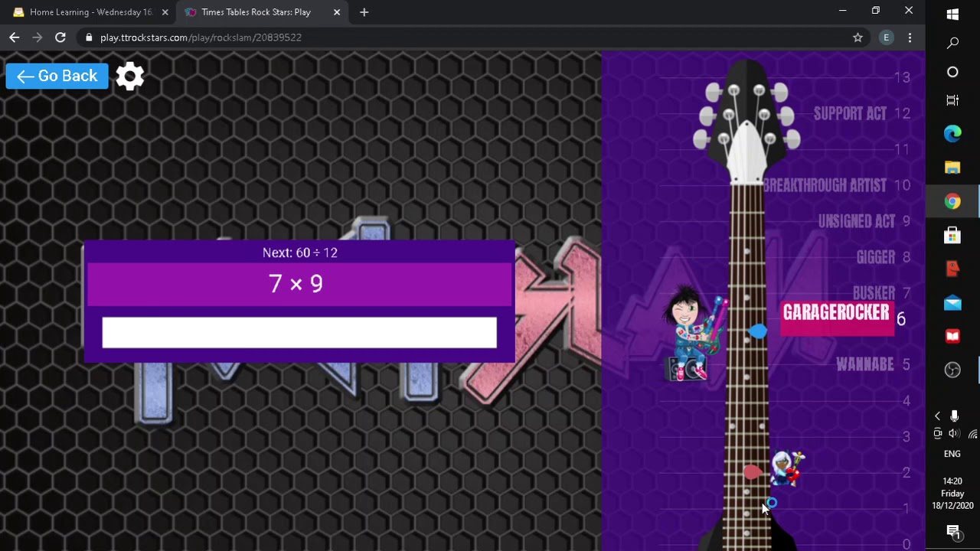
Task: Open File Explorer from the taskbar
Action: click(952, 168)
